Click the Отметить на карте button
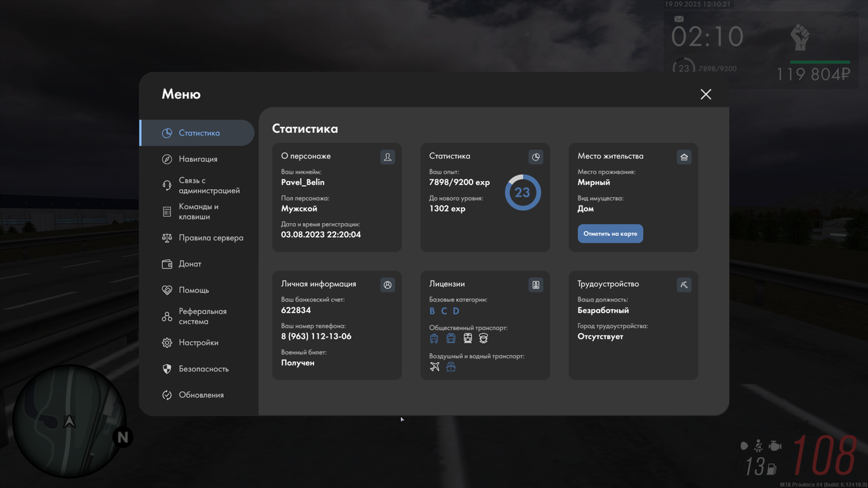868x488 pixels. tap(610, 234)
